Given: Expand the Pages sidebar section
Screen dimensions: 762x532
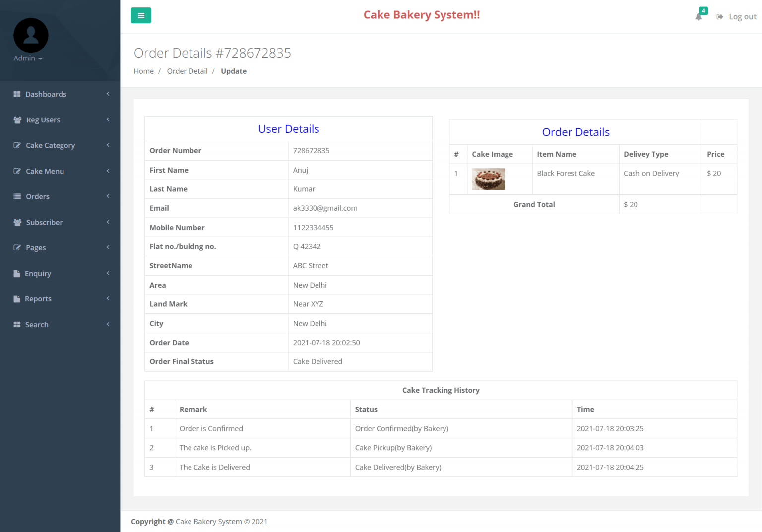Looking at the screenshot, I should 35,247.
